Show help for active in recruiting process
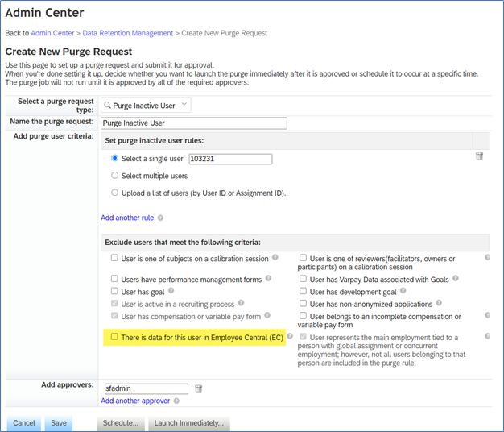 pos(241,303)
